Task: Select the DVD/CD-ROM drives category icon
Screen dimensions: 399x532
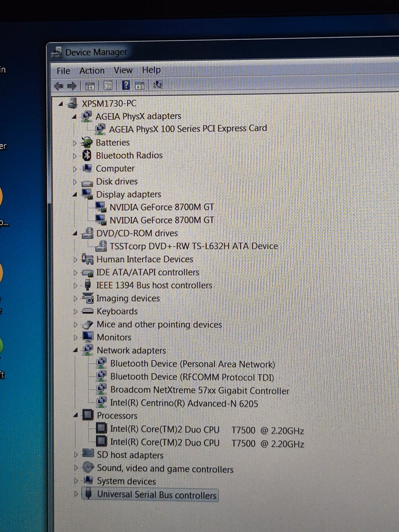Action: [x=87, y=233]
